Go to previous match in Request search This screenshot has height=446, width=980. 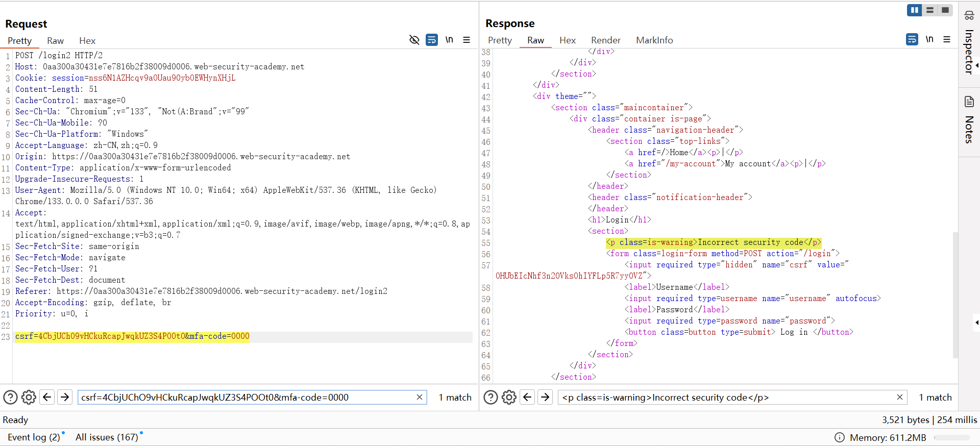[47, 397]
